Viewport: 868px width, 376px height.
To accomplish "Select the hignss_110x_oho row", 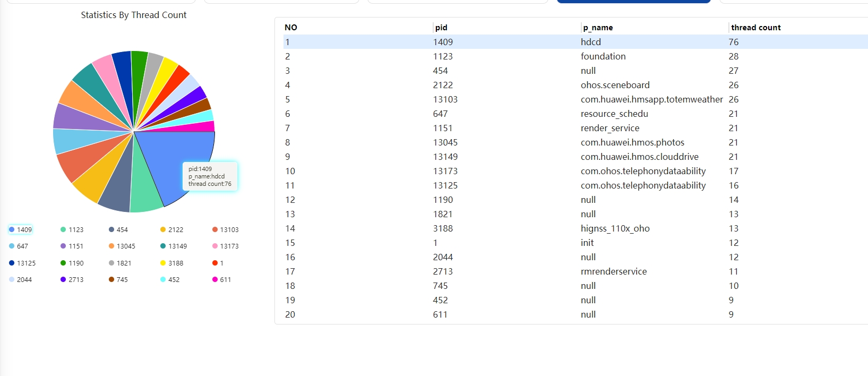I will point(575,228).
